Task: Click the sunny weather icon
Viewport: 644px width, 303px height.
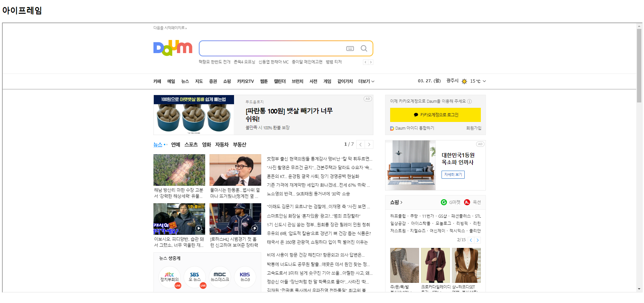Action: tap(464, 81)
